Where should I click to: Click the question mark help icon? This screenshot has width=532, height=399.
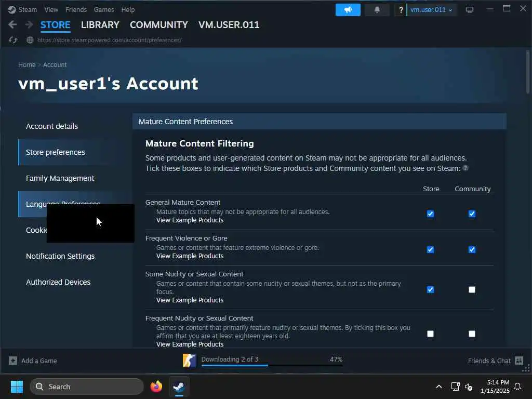[401, 10]
